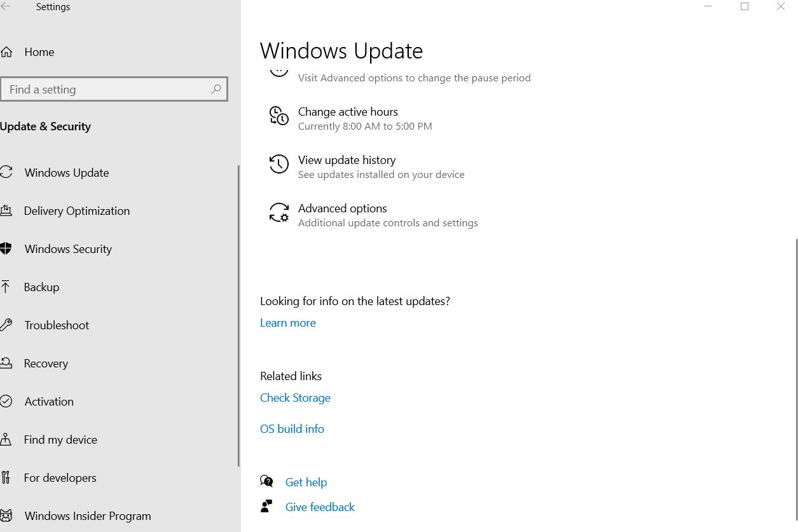Click the Delivery Optimization icon in sidebar
Image resolution: width=798 pixels, height=532 pixels.
[x=8, y=210]
